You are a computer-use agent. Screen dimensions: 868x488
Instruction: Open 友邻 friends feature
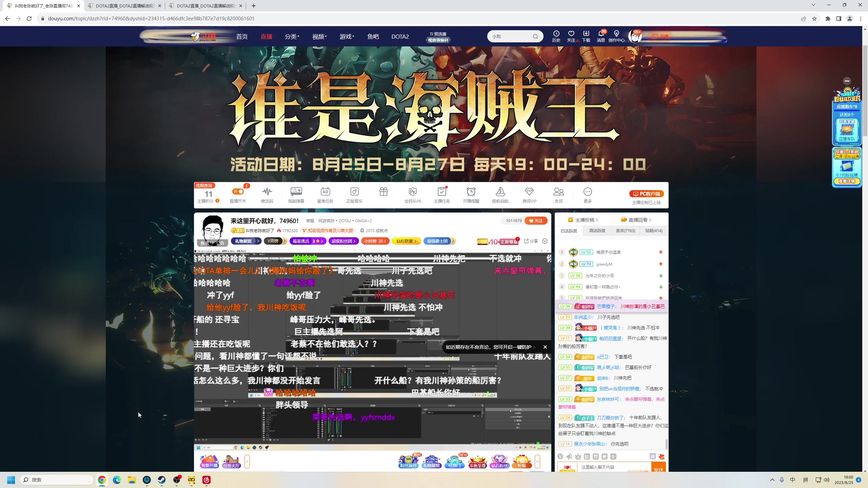558,195
